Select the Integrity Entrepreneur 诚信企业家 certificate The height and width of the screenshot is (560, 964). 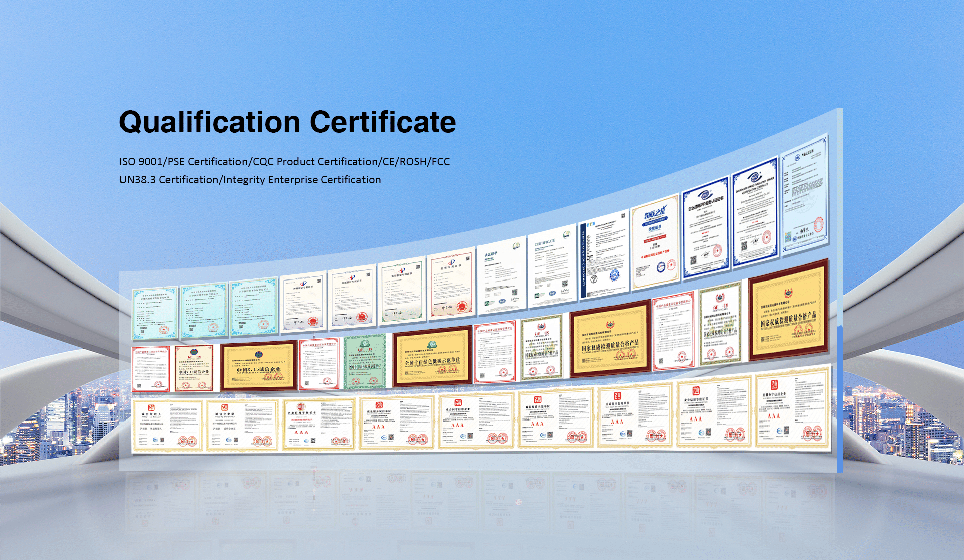[242, 425]
